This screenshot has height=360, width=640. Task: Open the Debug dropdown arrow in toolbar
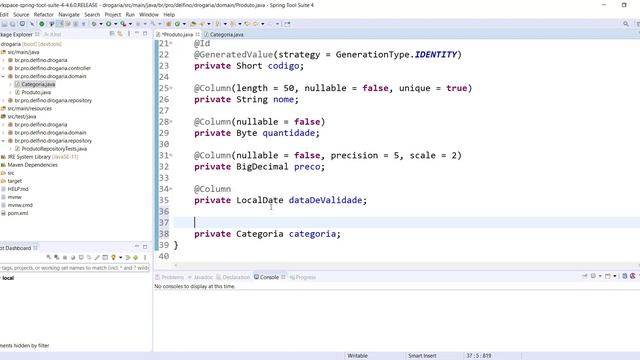(101, 24)
